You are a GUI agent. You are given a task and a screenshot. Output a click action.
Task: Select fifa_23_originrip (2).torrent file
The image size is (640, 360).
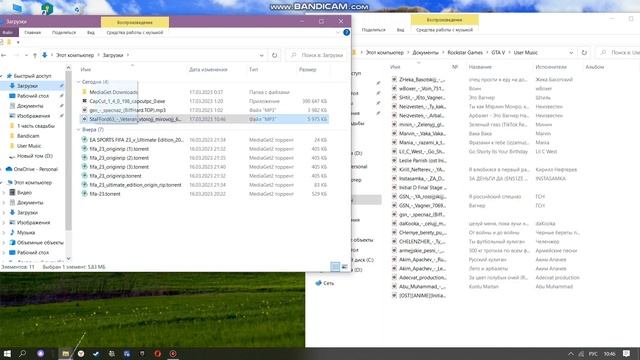pyautogui.click(x=203, y=158)
